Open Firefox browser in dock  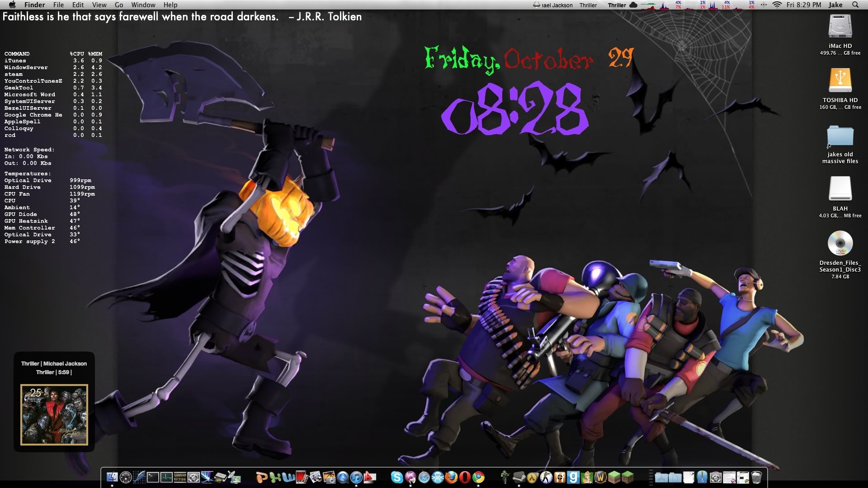(451, 477)
